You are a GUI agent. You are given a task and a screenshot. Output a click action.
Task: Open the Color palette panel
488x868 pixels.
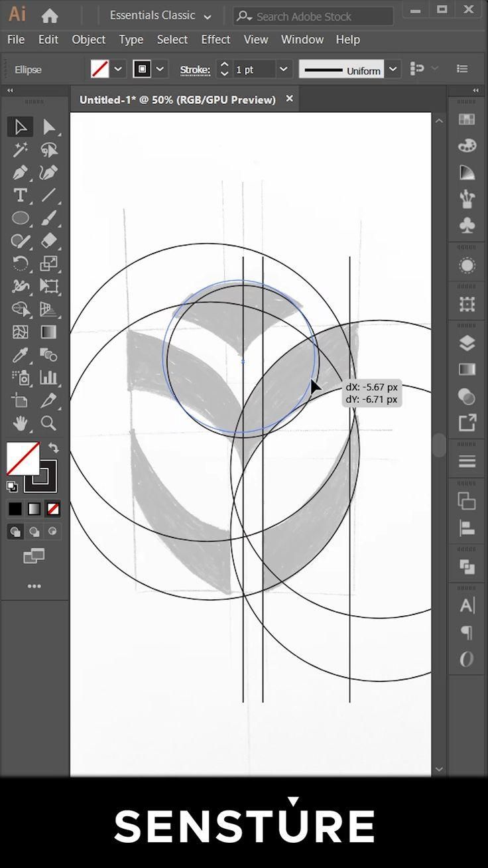(x=467, y=146)
